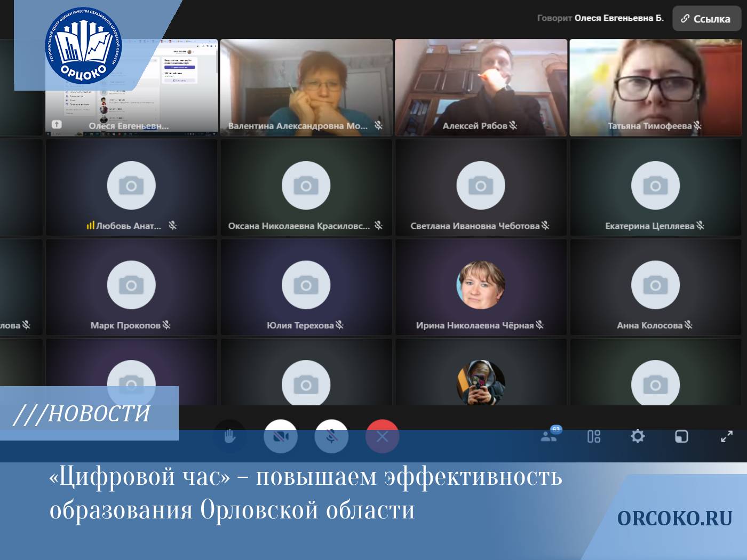Toggle the camera on/off button
747x560 pixels.
click(280, 437)
